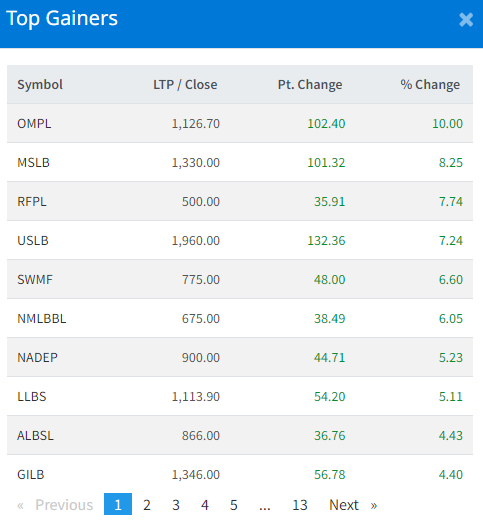Jump to page 4

click(204, 505)
